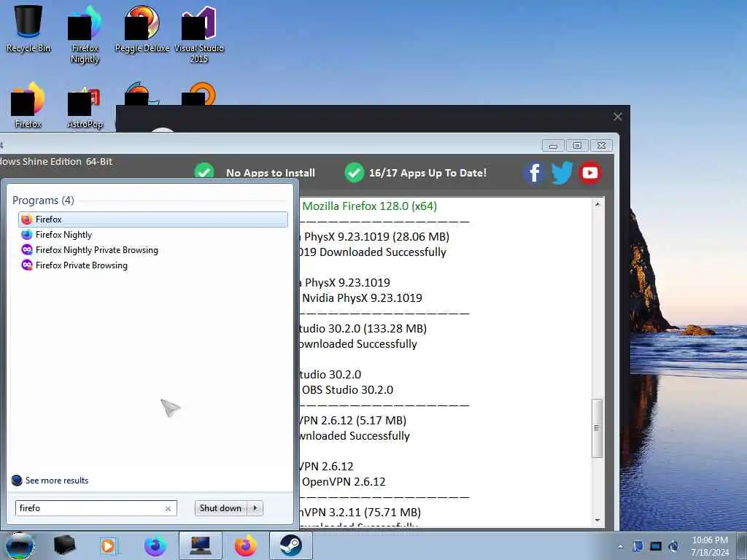Open the YouTube icon link

[x=589, y=172]
